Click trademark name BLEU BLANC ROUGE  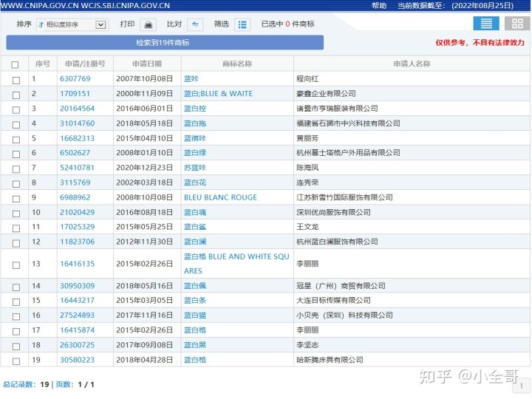click(x=220, y=197)
